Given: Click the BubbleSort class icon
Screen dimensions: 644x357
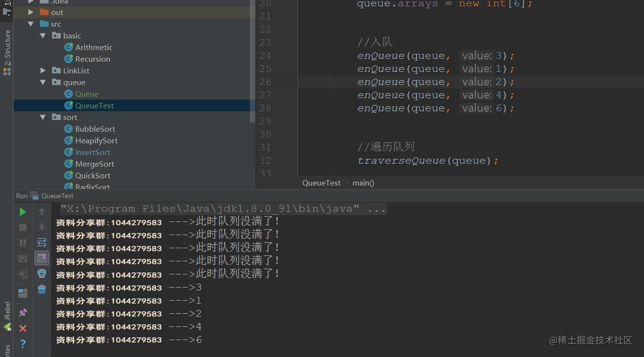Looking at the screenshot, I should [x=69, y=129].
